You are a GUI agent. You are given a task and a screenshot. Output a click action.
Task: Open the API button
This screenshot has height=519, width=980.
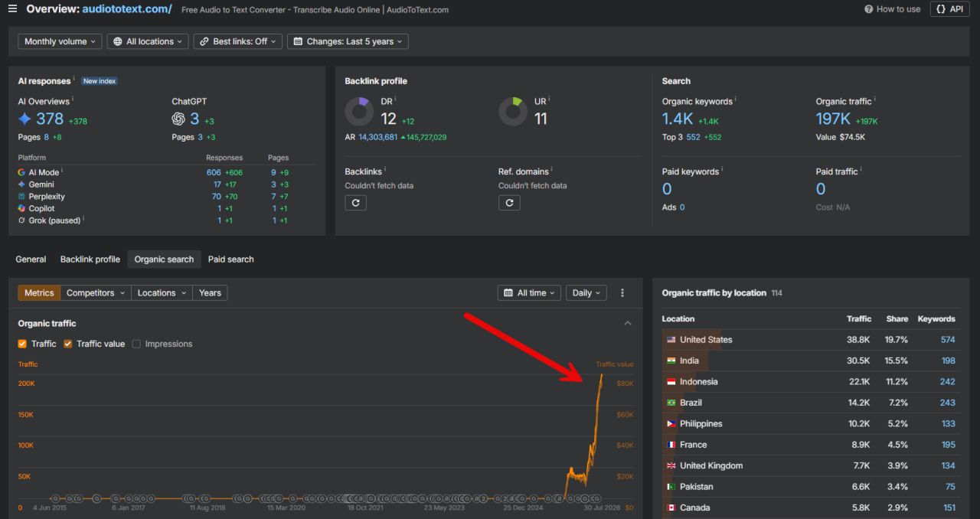click(949, 9)
